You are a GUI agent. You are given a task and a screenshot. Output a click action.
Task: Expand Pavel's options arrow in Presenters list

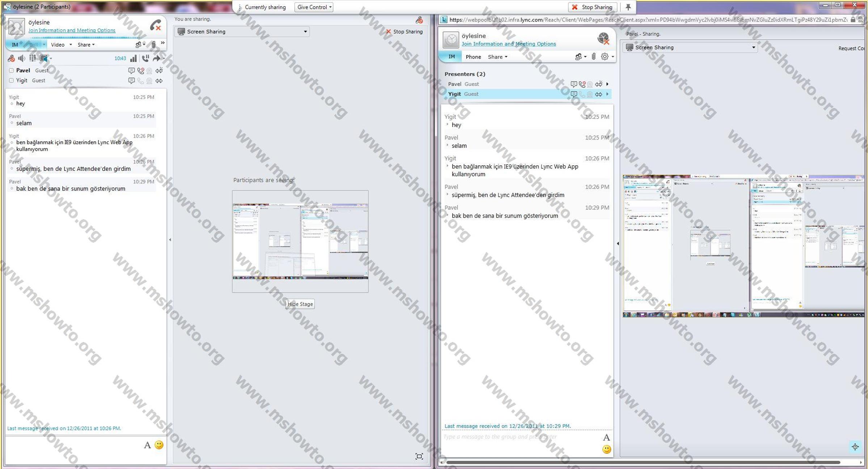(x=607, y=84)
